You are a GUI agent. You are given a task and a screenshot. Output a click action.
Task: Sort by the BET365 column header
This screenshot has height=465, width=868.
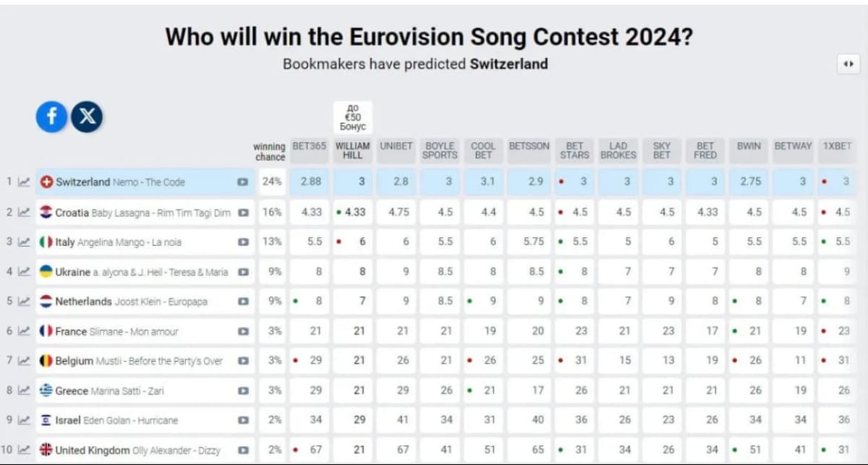[x=309, y=146]
